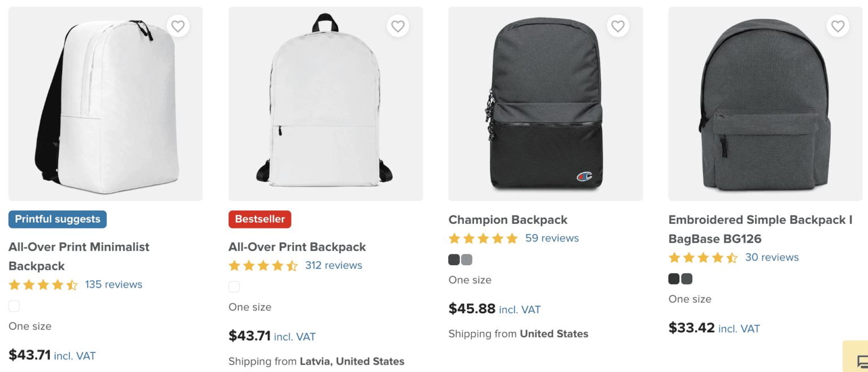Viewport: 868px width, 372px height.
Task: Pick the white swatch under All-Over Print Backpack
Action: click(234, 287)
